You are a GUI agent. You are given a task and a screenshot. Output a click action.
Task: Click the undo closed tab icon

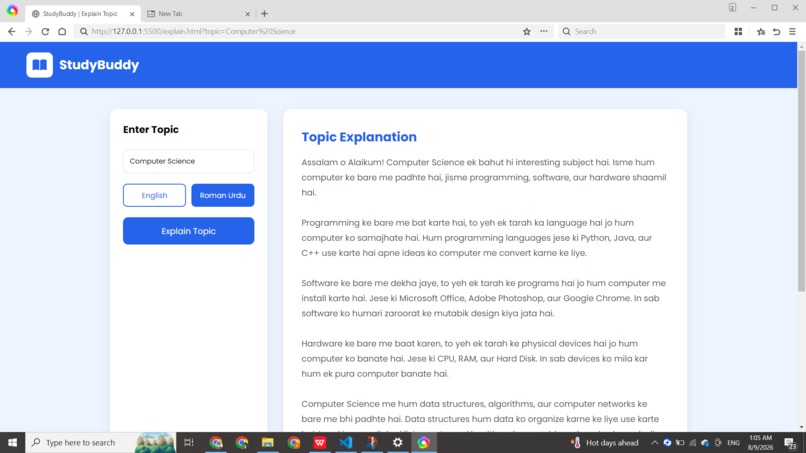(777, 31)
